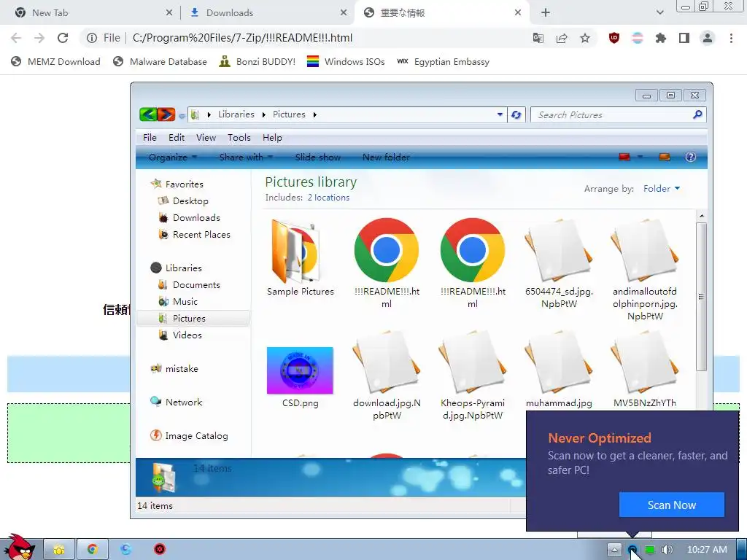
Task: Open the Organize dropdown
Action: click(x=172, y=157)
